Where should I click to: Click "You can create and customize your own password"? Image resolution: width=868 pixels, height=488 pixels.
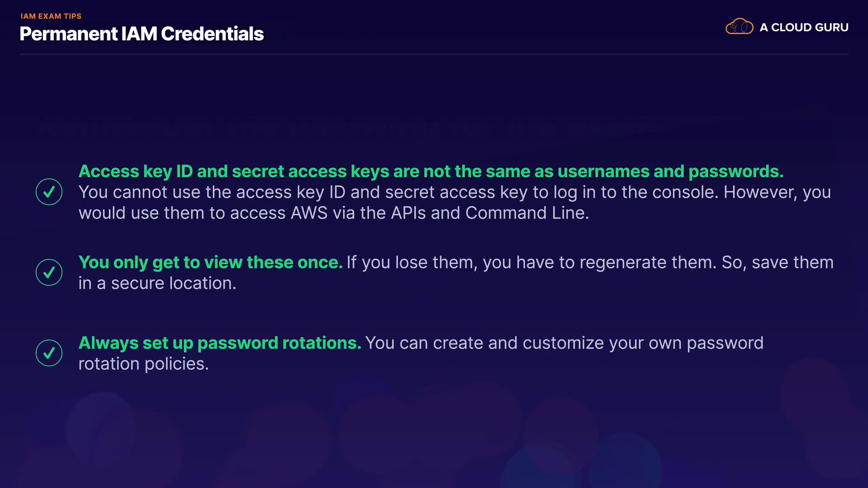[x=564, y=343]
